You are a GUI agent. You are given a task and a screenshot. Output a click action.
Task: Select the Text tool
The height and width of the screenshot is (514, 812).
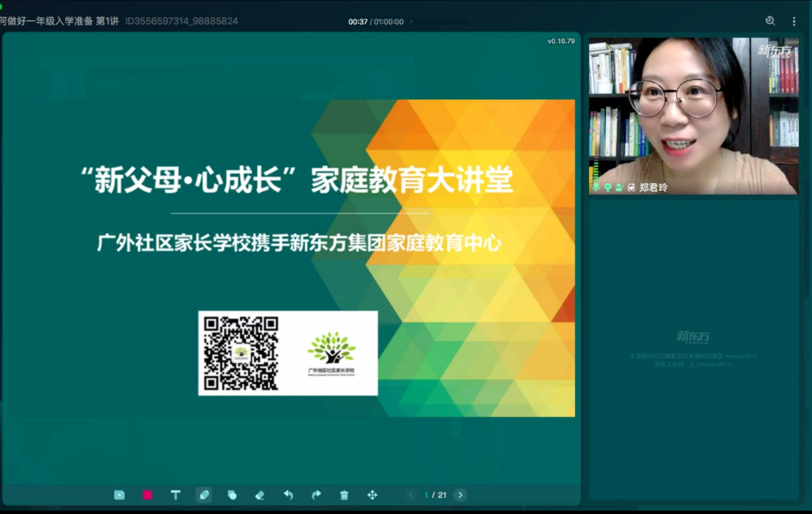tap(175, 495)
